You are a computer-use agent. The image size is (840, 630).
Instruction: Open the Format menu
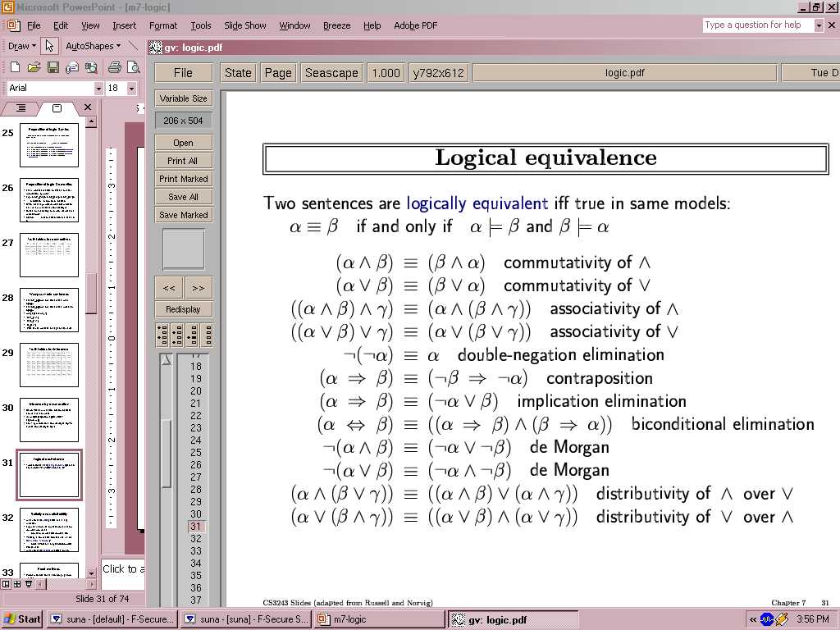[x=163, y=25]
